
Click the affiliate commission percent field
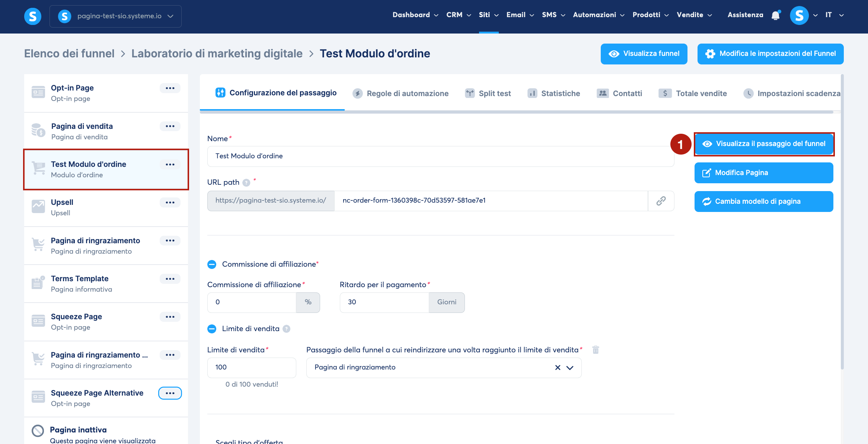[252, 302]
